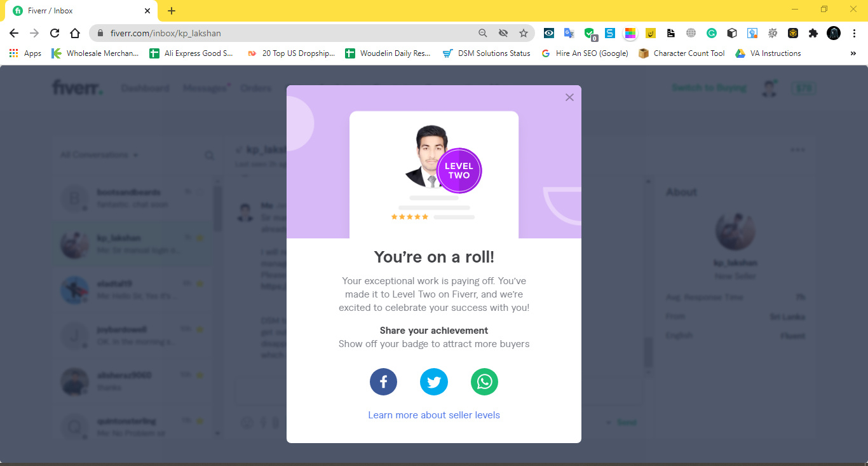868x466 pixels.
Task: Expand the All Conversations filter dropdown
Action: click(x=99, y=154)
